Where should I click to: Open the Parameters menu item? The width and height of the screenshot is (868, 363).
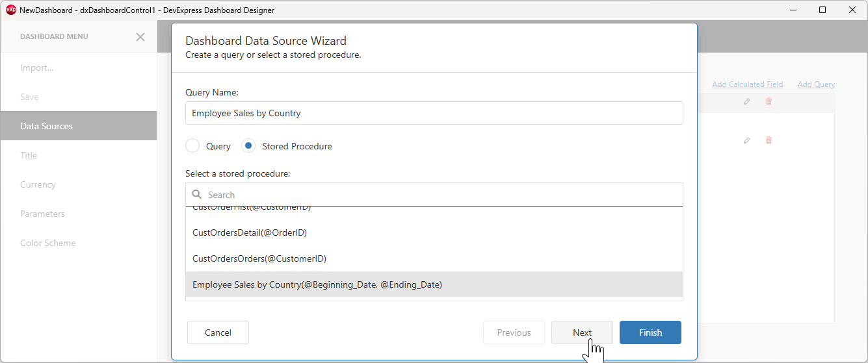point(78,214)
